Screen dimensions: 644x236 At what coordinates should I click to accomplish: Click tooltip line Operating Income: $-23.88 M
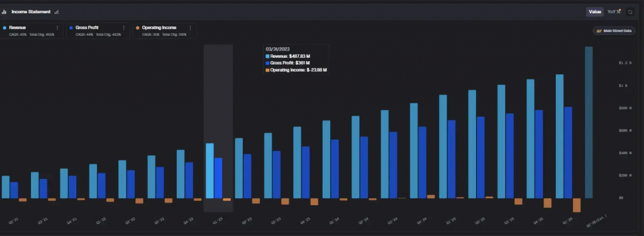296,70
